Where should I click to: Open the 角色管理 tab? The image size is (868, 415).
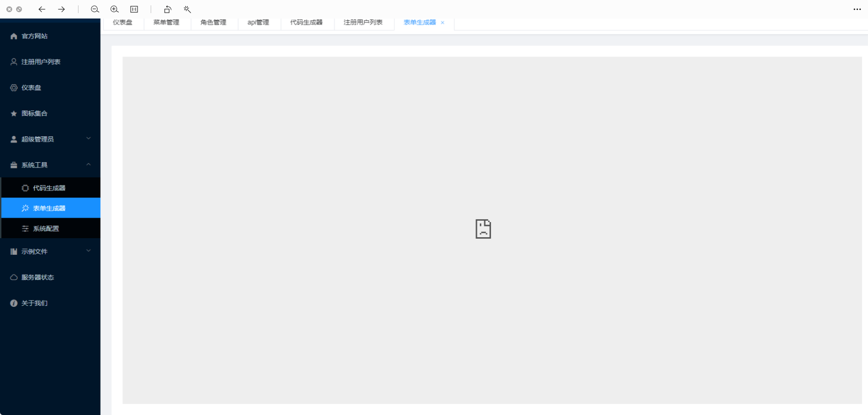(x=213, y=22)
